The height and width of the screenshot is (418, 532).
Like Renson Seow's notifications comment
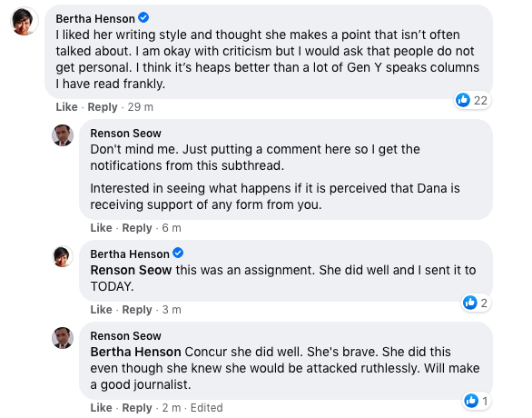tap(101, 228)
